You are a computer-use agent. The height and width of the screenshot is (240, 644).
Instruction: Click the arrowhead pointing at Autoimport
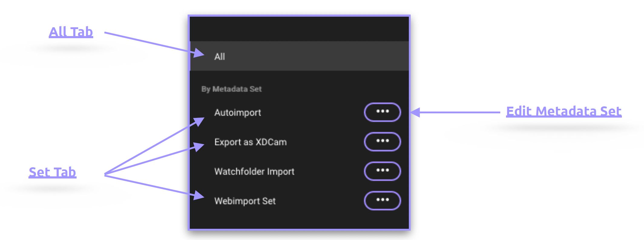point(199,121)
